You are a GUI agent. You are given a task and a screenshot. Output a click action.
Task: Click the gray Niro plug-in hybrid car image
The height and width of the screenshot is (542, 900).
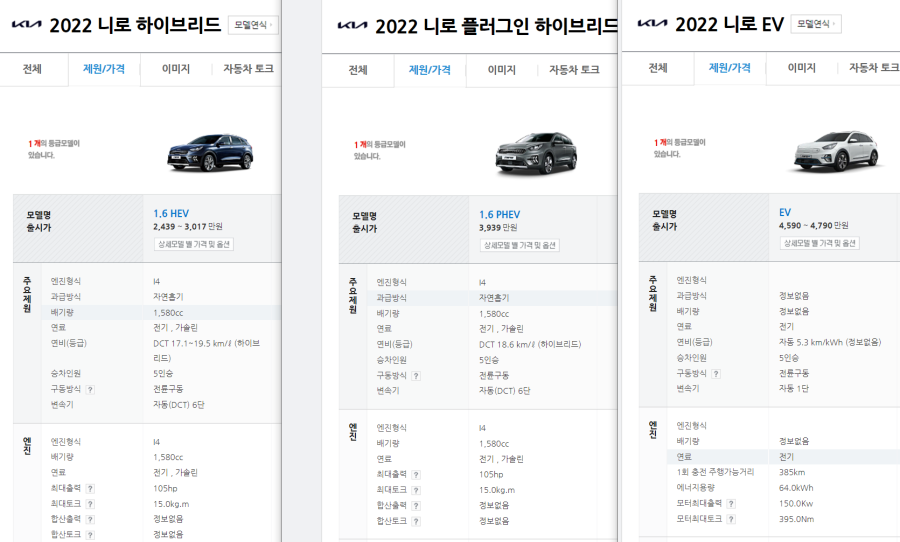tap(536, 153)
